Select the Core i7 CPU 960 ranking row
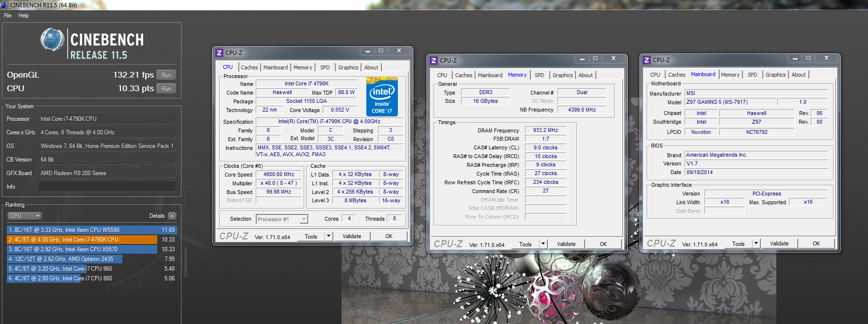The image size is (868, 324). coord(92,269)
